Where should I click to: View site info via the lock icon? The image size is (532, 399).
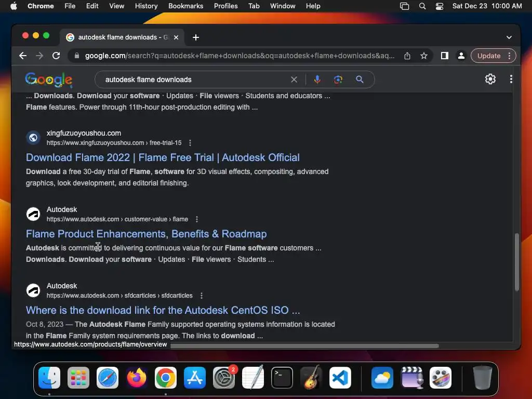[x=77, y=56]
